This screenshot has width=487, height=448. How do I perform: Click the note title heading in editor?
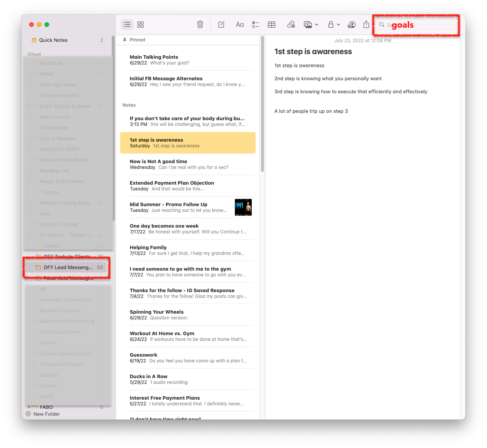tap(313, 52)
